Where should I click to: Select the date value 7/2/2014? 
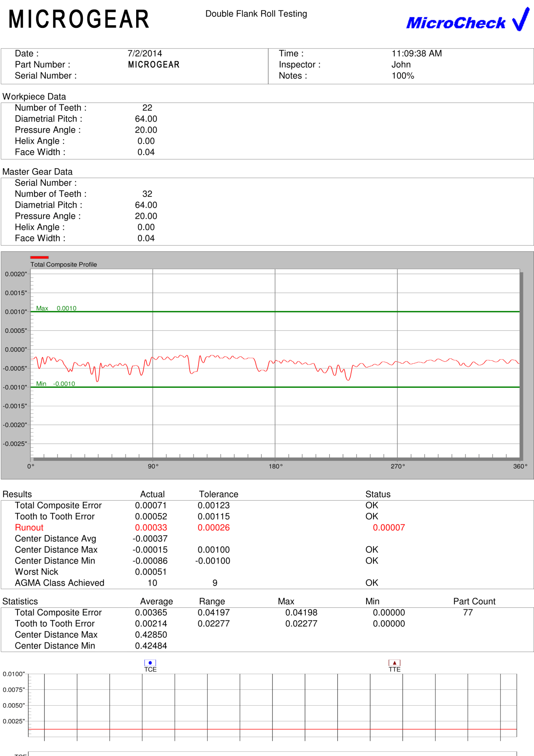pos(145,53)
